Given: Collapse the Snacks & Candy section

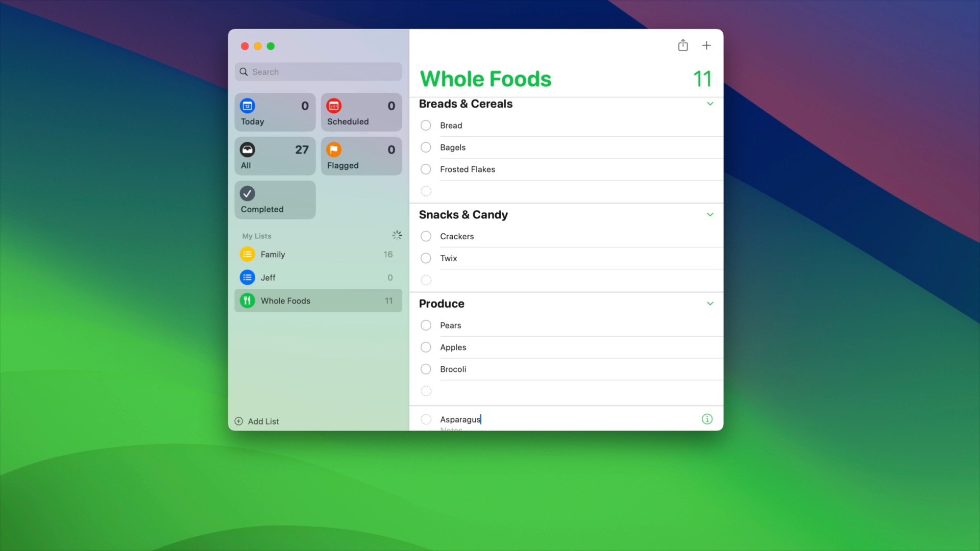Looking at the screenshot, I should tap(710, 214).
